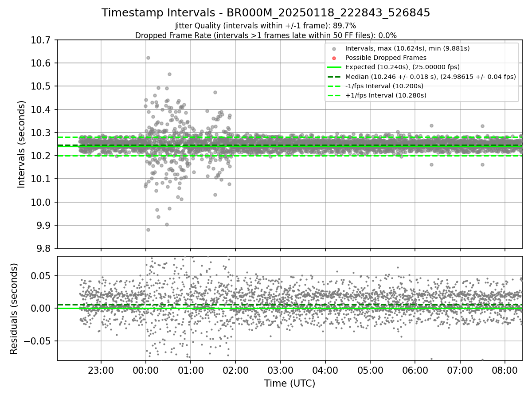Viewport: 532px width, 399px height.
Task: Click the 10.4 y-axis tick label
Action: [41, 110]
